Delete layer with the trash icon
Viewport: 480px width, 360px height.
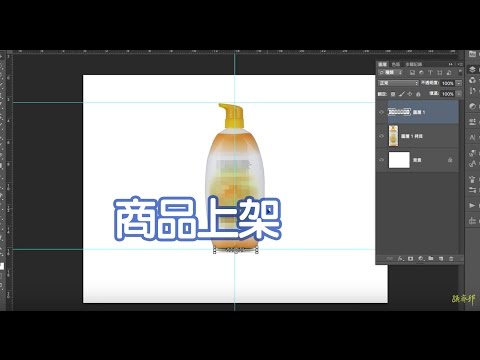(451, 258)
